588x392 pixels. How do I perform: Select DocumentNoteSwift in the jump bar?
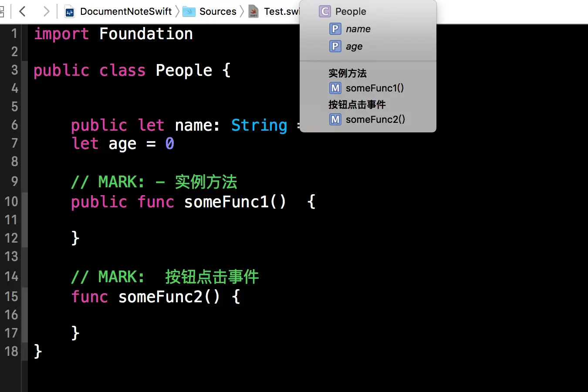[x=126, y=11]
